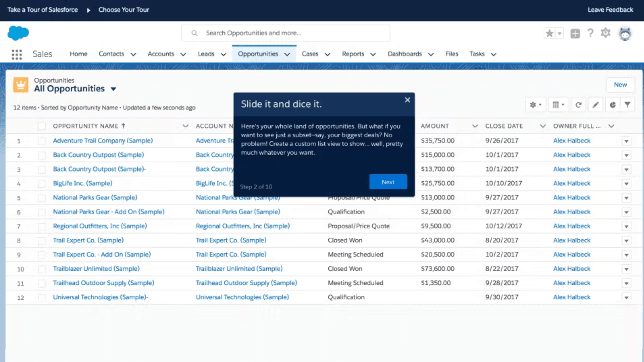Open the Display As table icon
This screenshot has width=644, height=362.
(x=558, y=105)
